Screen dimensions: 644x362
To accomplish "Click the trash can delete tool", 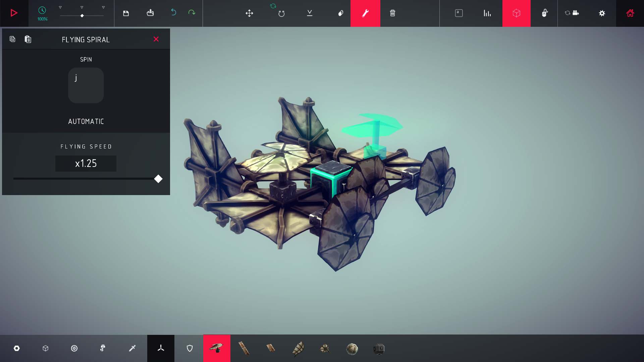I will coord(392,13).
